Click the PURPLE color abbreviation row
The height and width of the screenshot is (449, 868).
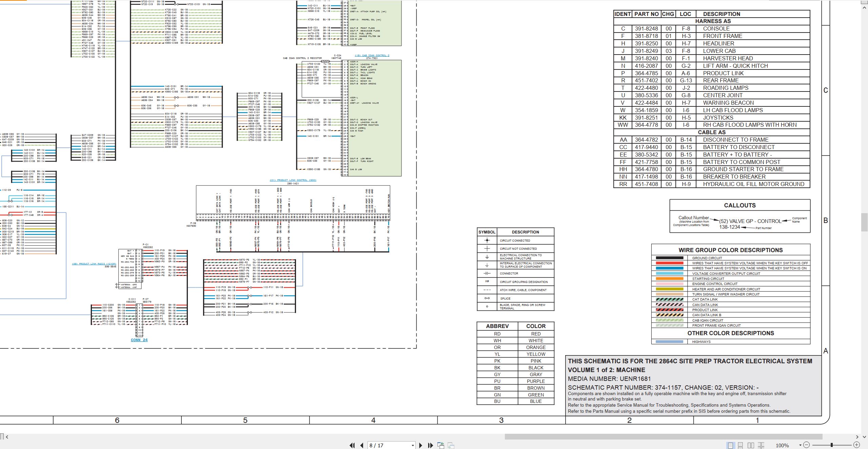(515, 381)
